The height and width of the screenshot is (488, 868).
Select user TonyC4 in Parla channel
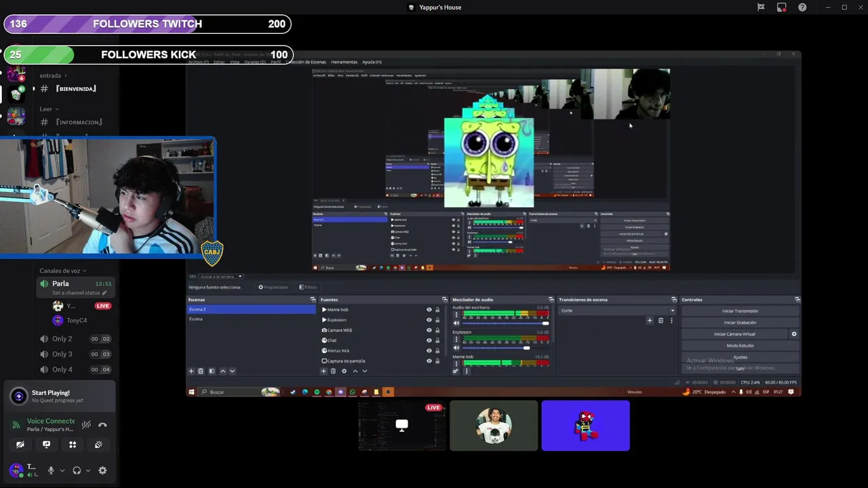coord(77,321)
